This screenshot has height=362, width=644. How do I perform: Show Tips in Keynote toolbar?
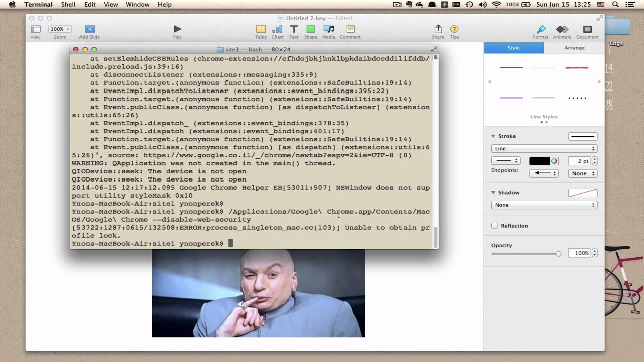click(454, 32)
